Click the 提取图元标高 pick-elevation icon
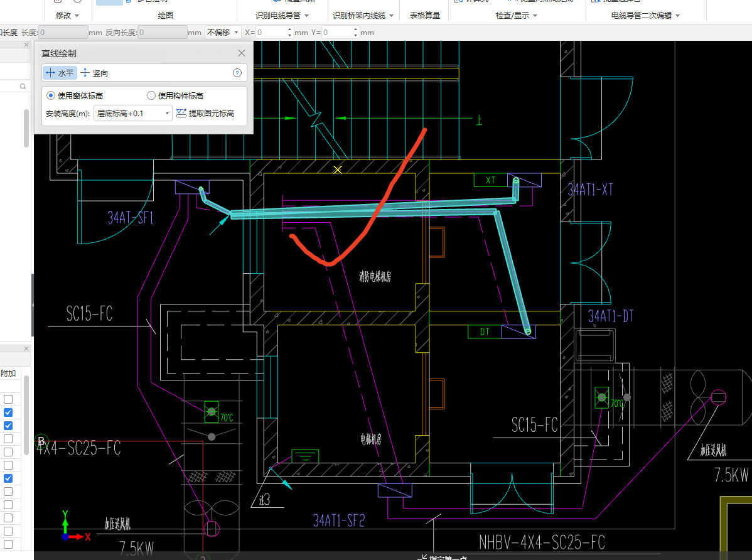Image resolution: width=752 pixels, height=560 pixels. pos(181,113)
